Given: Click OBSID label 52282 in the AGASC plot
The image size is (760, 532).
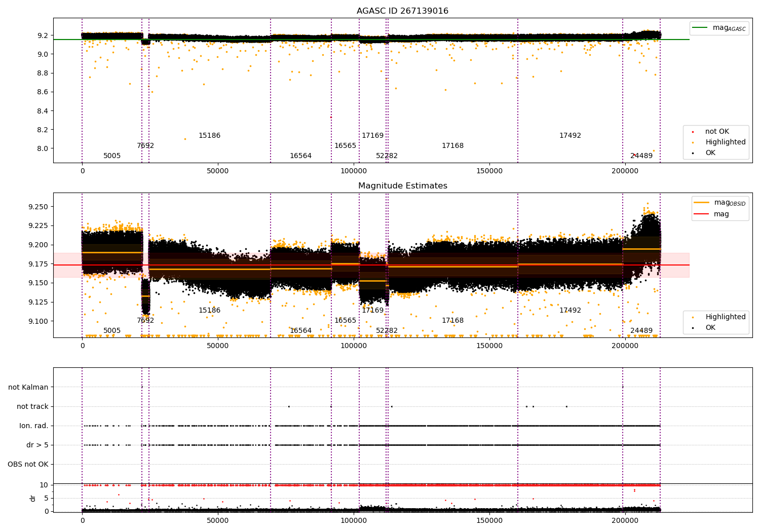Looking at the screenshot, I should click(x=387, y=156).
